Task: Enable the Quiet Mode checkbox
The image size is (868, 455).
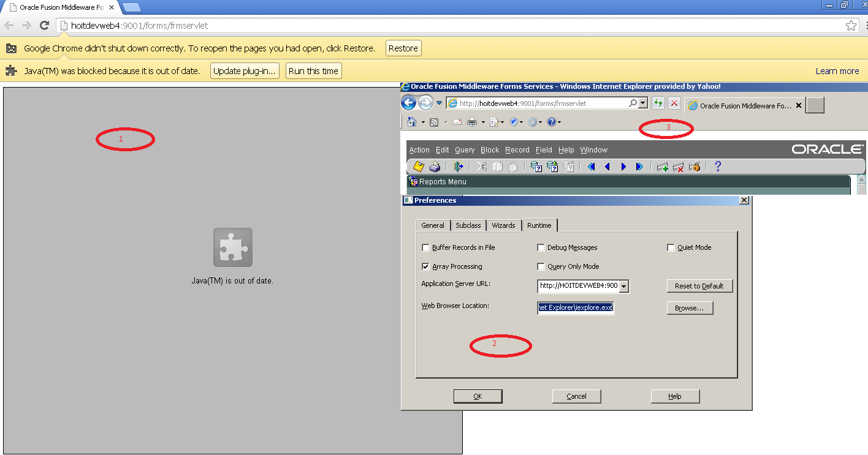Action: pos(671,247)
